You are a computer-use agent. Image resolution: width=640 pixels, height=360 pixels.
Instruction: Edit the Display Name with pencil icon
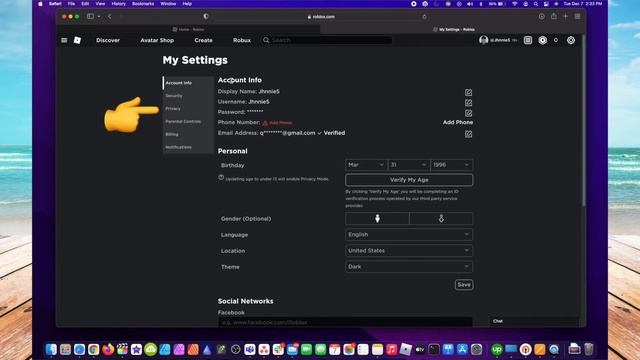[468, 93]
